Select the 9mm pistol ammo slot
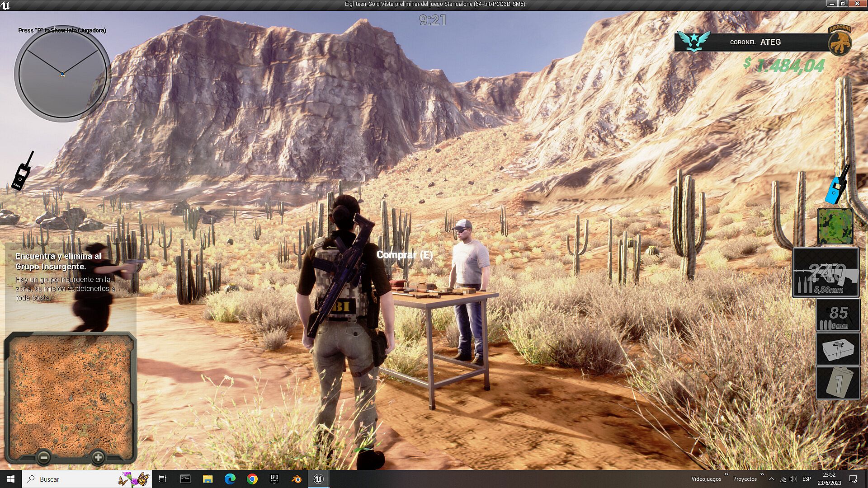This screenshot has height=488, width=868. [838, 315]
